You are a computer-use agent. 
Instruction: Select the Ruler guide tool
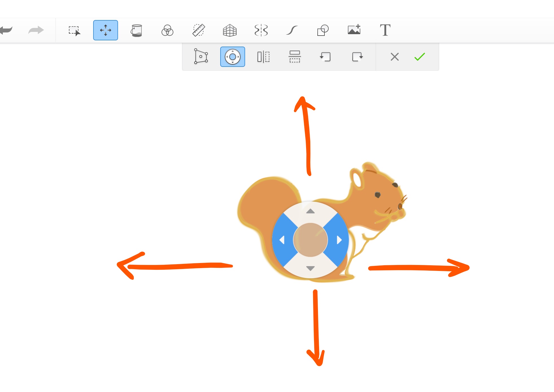[199, 30]
